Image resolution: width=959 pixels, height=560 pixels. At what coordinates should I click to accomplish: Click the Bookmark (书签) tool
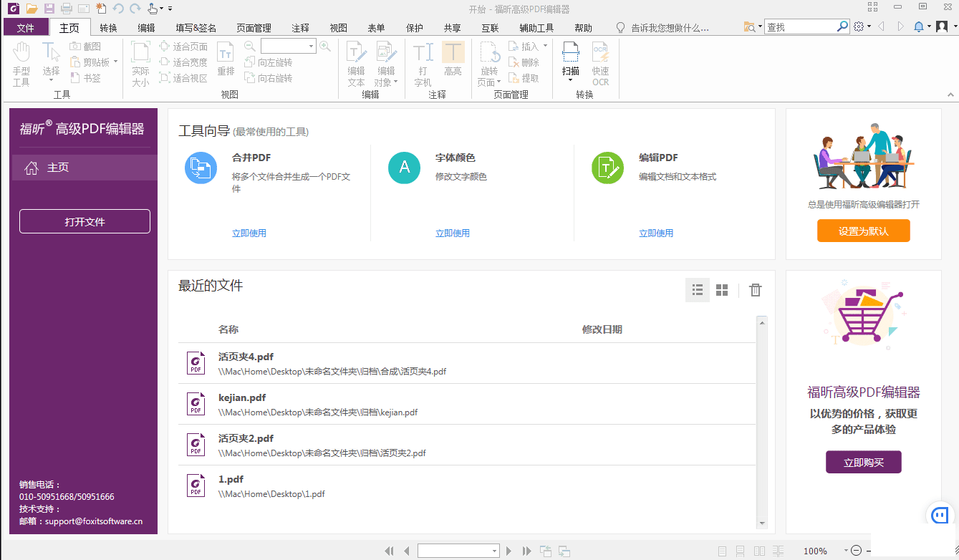point(85,78)
